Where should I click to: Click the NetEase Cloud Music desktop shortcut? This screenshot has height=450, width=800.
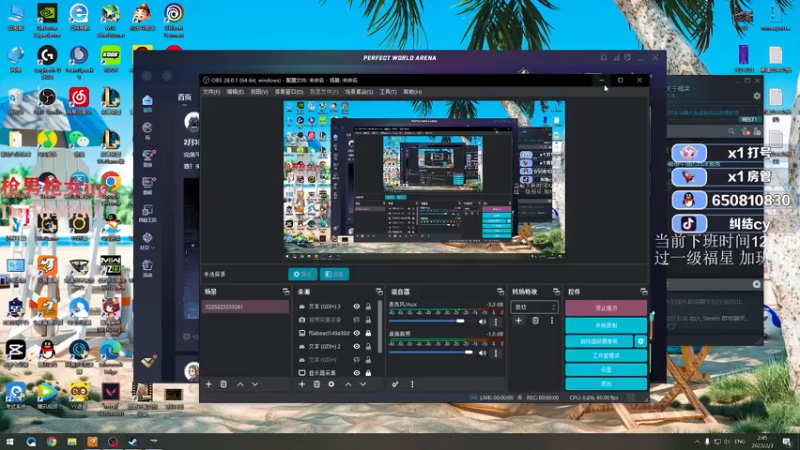click(x=79, y=101)
